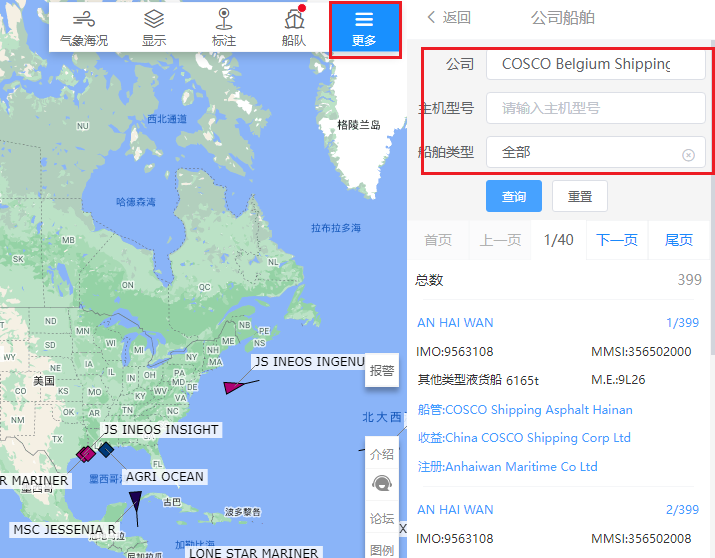Click the AGRI OCEAN map label
715x558 pixels.
click(165, 476)
